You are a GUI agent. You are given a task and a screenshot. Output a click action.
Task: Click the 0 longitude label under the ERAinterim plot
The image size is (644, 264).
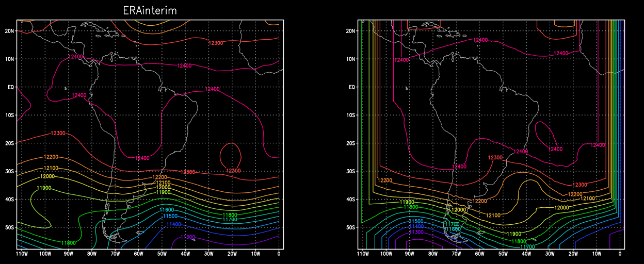pos(279,254)
